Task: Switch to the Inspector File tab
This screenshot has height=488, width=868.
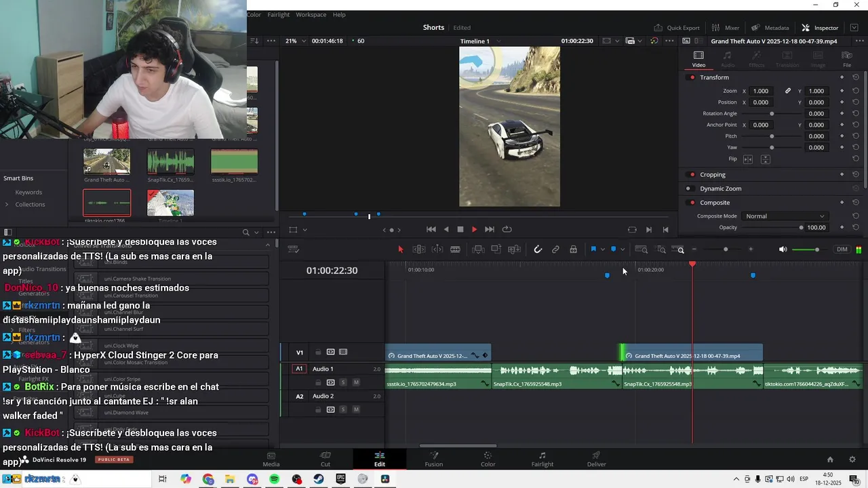Action: [x=846, y=59]
